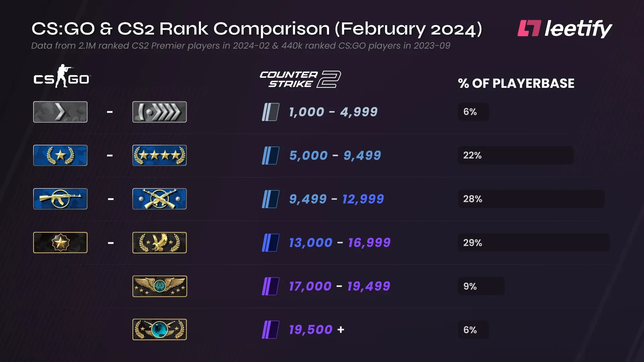644x362 pixels.
Task: Click the % OF PLAYERBASE column header
Action: tap(516, 83)
